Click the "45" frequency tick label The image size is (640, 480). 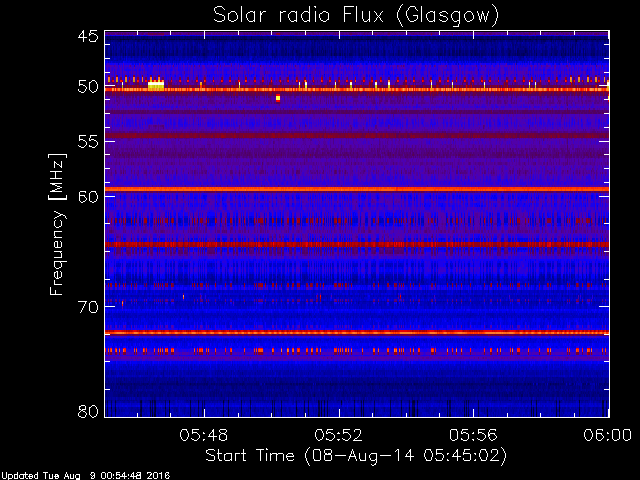88,36
